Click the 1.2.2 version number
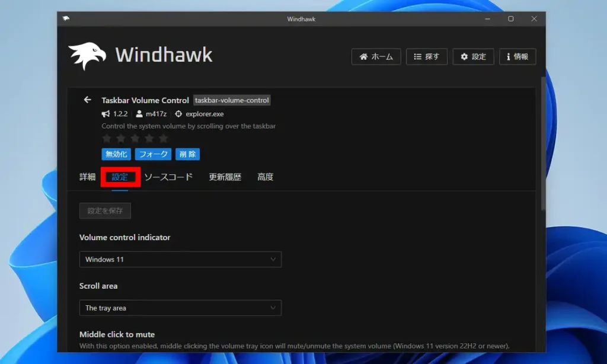This screenshot has width=607, height=364. [x=120, y=114]
